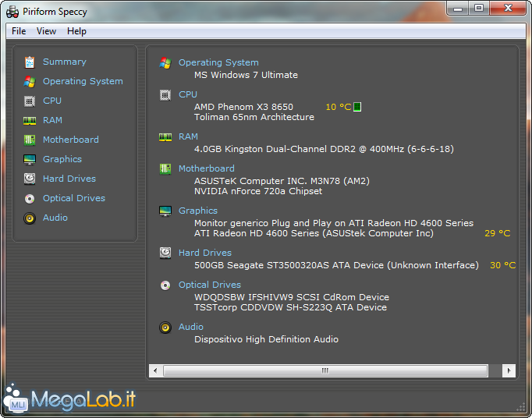Click the Motherboard icon in sidebar
The image size is (532, 418).
(x=30, y=140)
